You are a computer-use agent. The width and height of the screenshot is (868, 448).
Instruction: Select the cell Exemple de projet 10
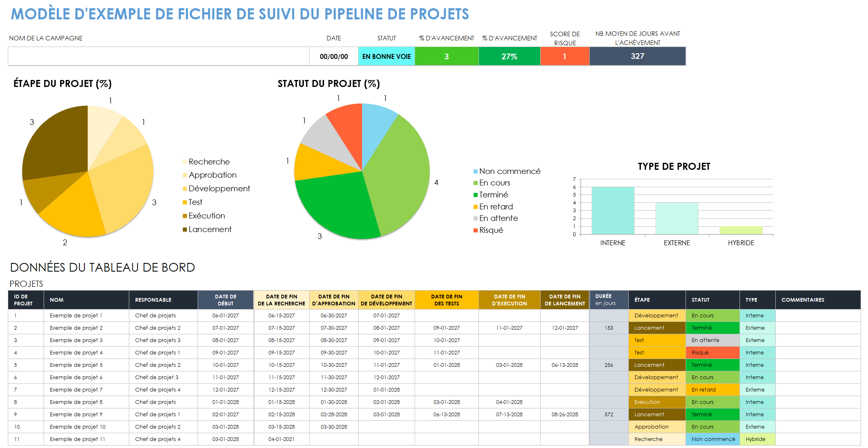pyautogui.click(x=86, y=427)
